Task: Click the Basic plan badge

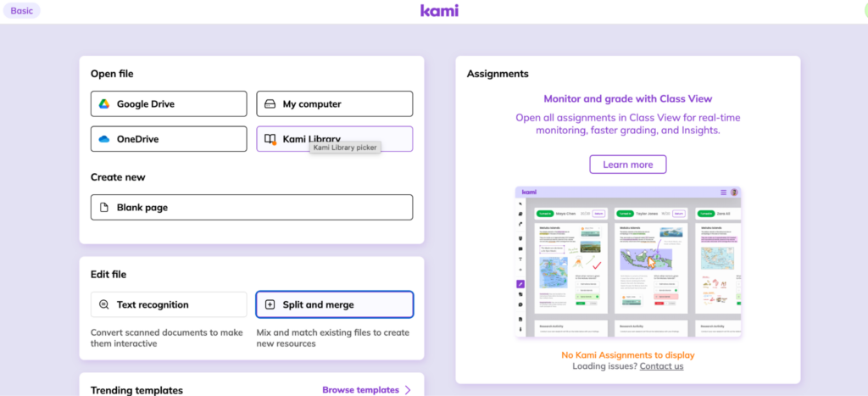Action: pos(21,10)
